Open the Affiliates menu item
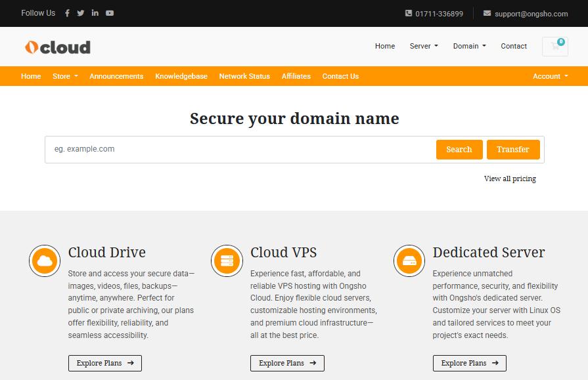588x380 pixels. [x=296, y=76]
